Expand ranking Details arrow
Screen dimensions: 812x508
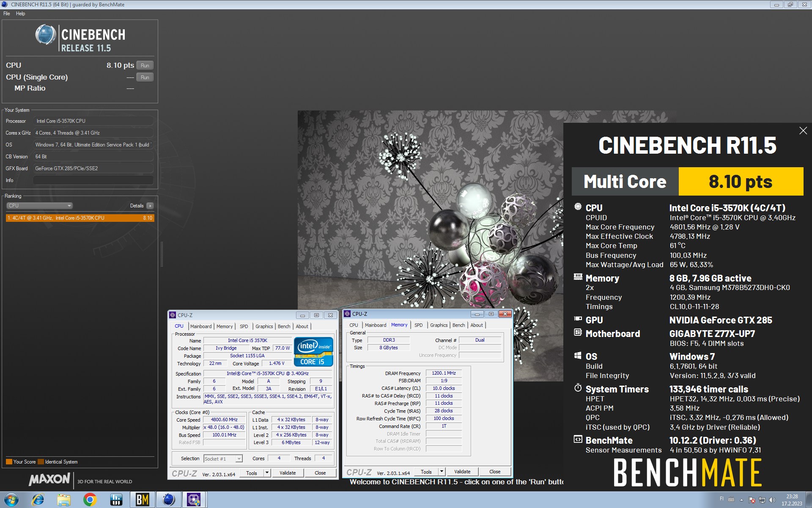click(x=150, y=206)
